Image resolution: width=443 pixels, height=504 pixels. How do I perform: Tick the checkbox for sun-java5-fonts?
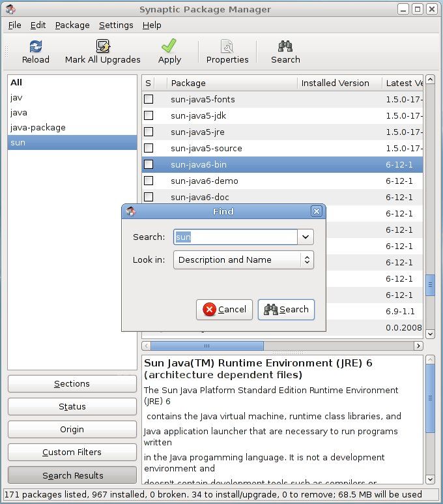pos(149,99)
